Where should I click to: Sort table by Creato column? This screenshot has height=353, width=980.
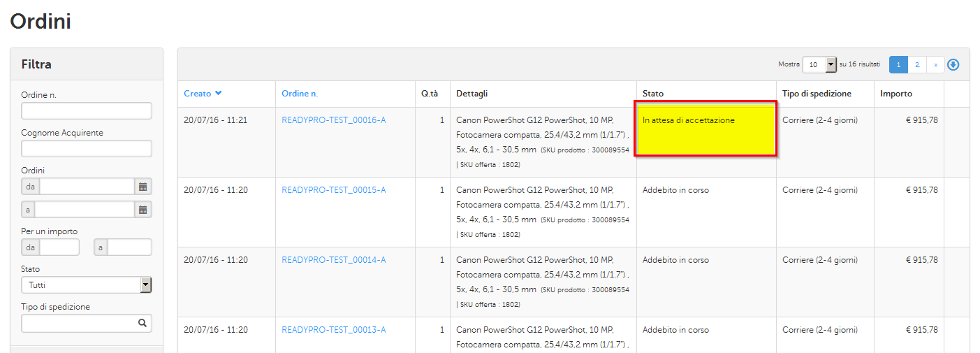point(197,94)
